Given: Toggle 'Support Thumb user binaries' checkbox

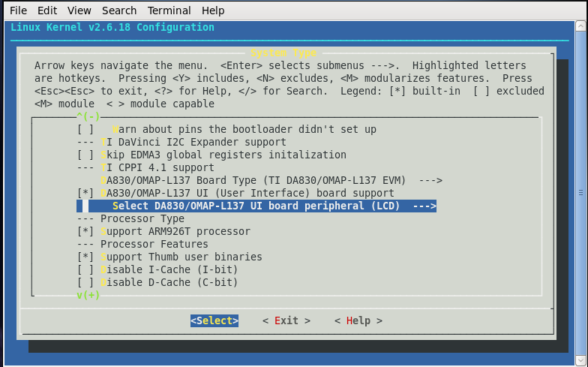Looking at the screenshot, I should [x=85, y=257].
